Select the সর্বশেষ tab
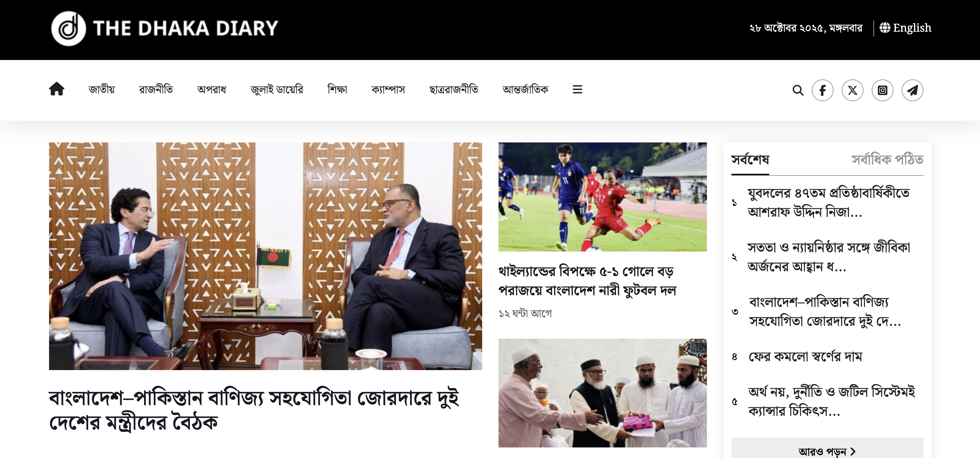This screenshot has height=458, width=980. click(x=750, y=159)
